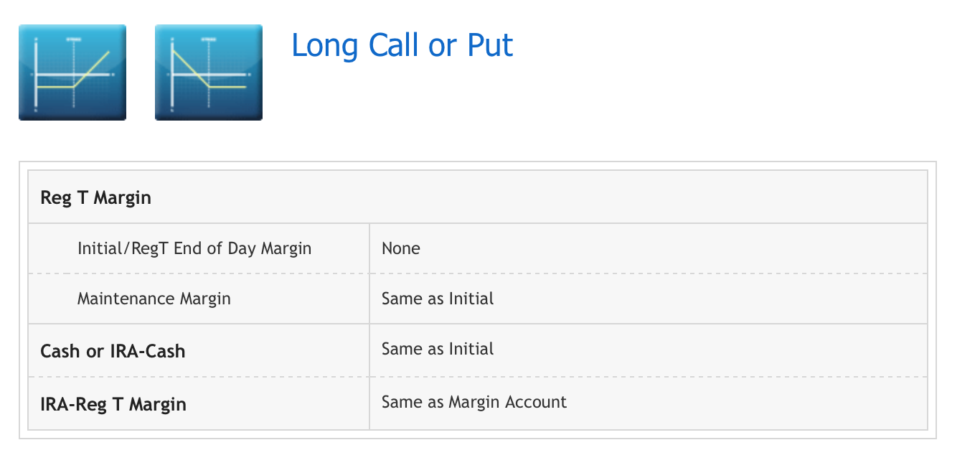Click the word Put in the title
The width and height of the screenshot is (980, 468).
point(490,45)
